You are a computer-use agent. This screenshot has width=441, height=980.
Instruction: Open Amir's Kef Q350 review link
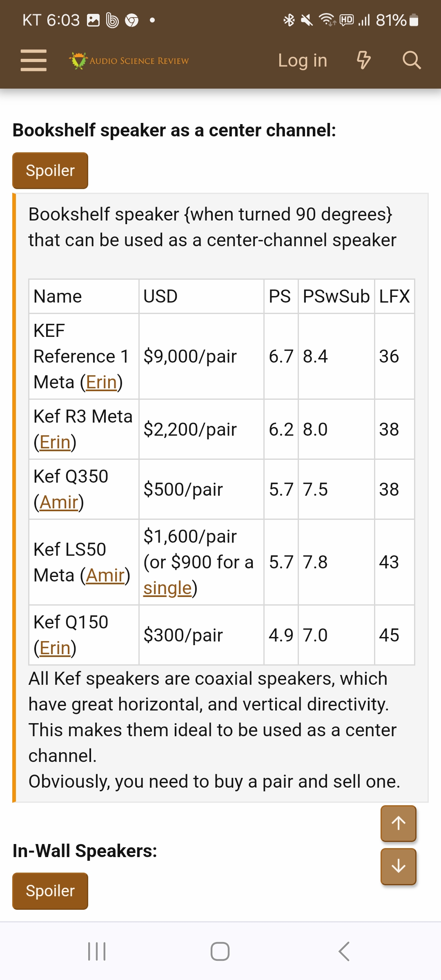pos(59,503)
